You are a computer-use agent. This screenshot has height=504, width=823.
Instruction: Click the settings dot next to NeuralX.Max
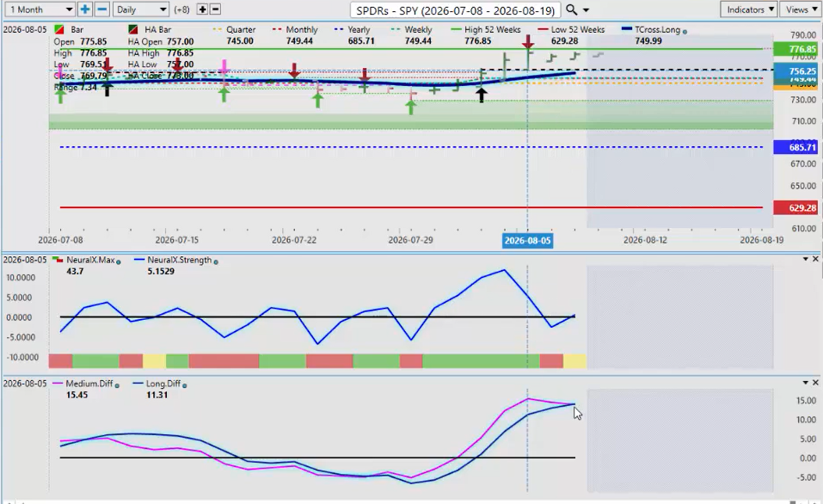click(118, 261)
